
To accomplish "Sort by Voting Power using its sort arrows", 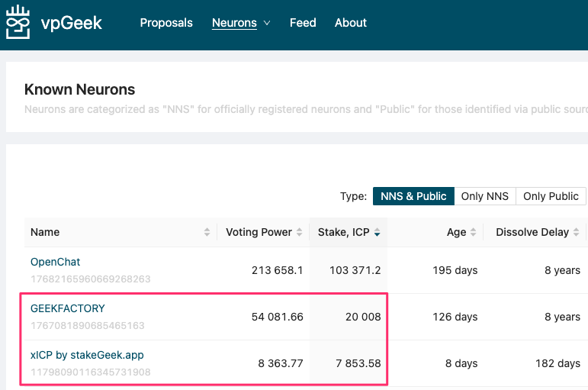I will [x=299, y=232].
